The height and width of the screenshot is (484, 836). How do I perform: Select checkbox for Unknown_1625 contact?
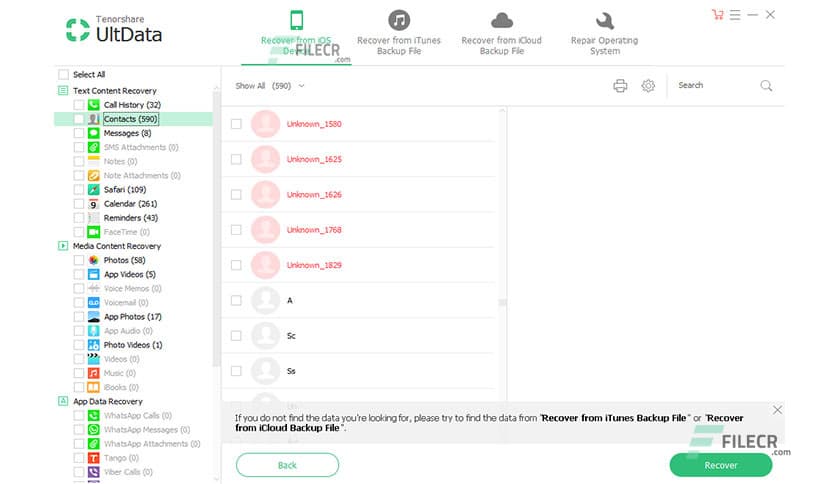tap(236, 159)
